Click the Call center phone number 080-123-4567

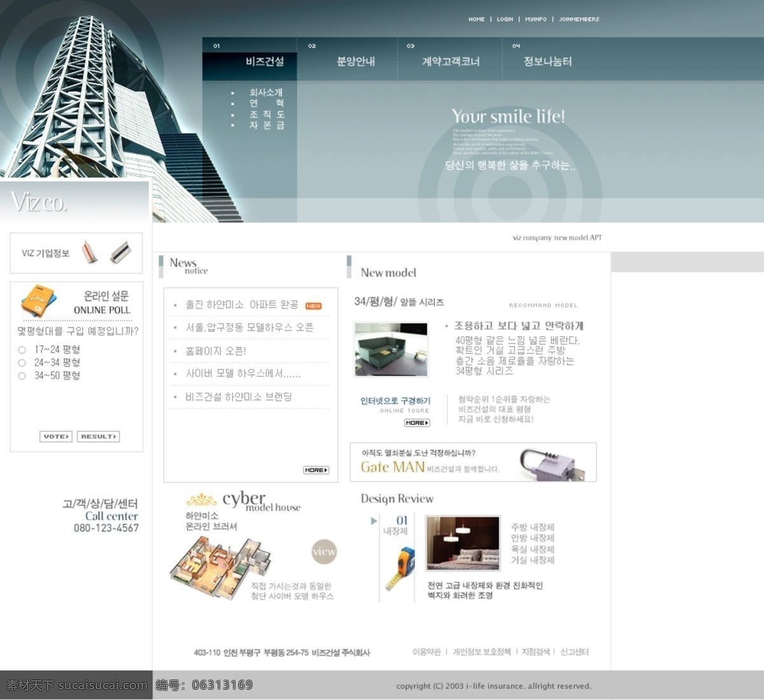coord(106,528)
